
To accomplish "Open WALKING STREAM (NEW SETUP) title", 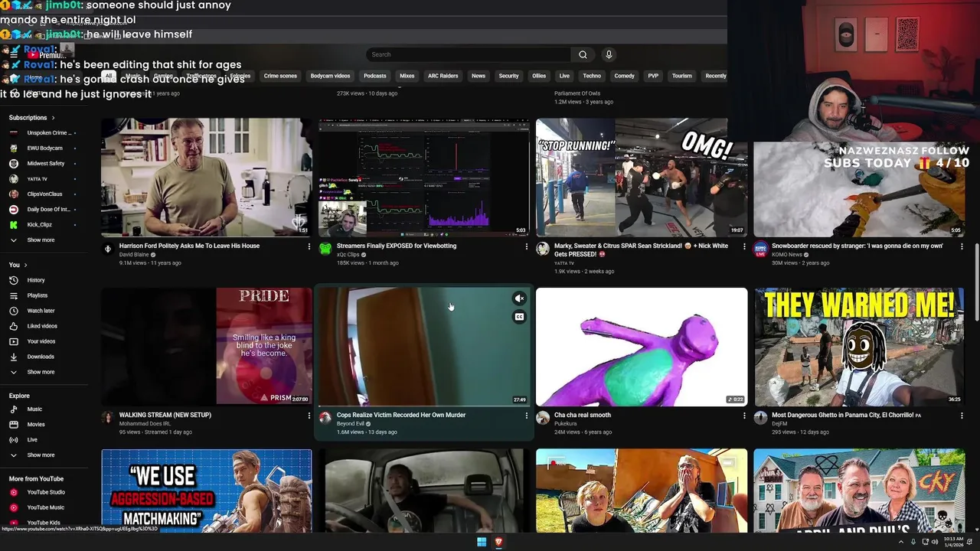I will click(x=165, y=415).
